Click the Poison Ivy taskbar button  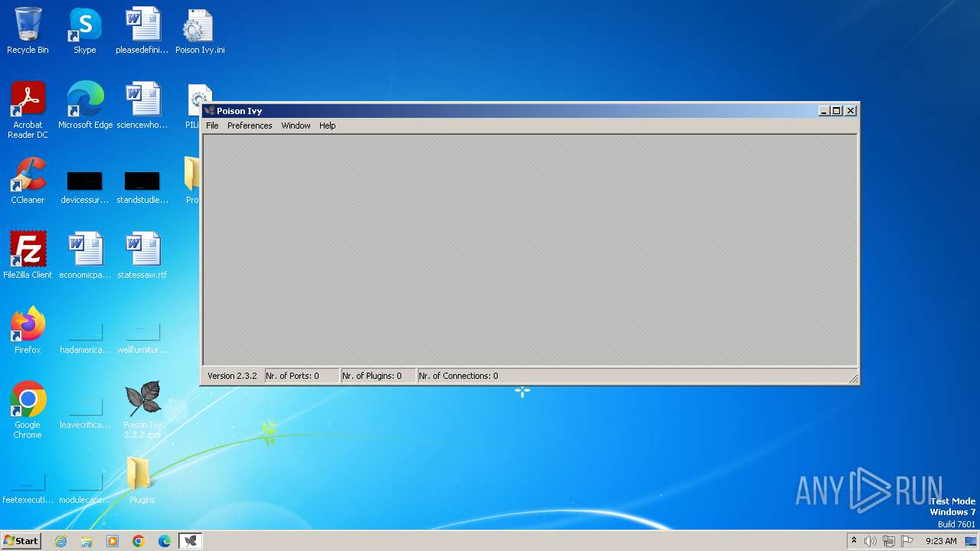tap(191, 541)
